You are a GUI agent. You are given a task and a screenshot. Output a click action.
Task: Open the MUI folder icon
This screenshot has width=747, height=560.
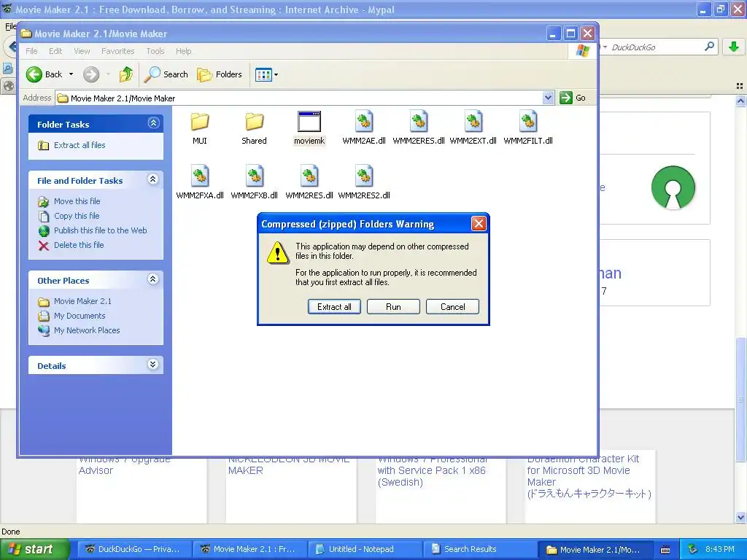tap(200, 122)
